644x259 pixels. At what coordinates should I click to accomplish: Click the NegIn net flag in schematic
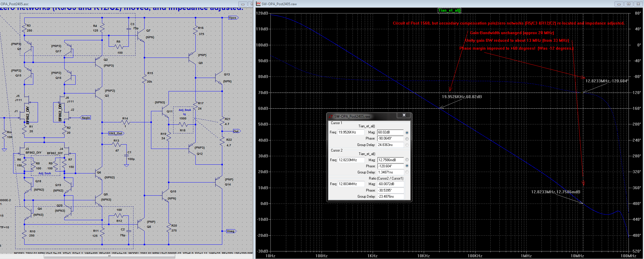point(86,118)
